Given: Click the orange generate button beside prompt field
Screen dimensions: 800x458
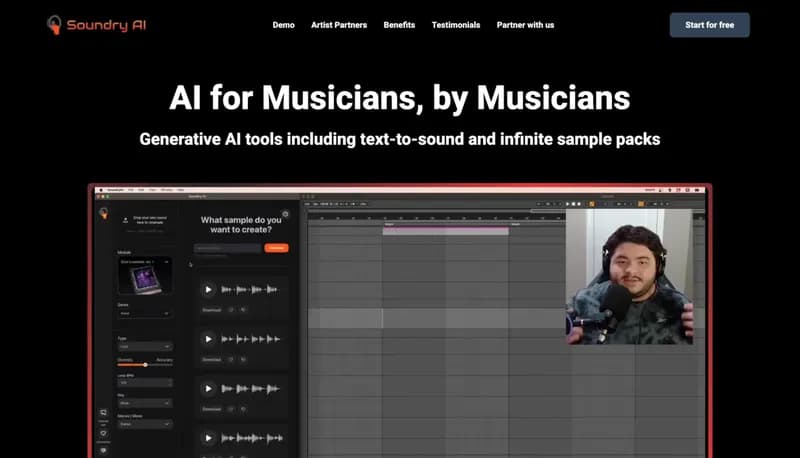Looking at the screenshot, I should pyautogui.click(x=277, y=248).
